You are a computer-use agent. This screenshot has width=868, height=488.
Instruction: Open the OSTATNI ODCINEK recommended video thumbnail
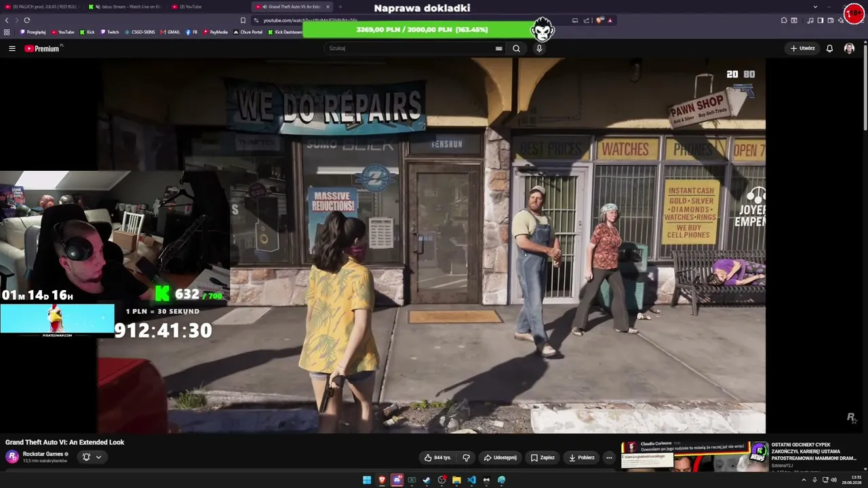(x=695, y=456)
